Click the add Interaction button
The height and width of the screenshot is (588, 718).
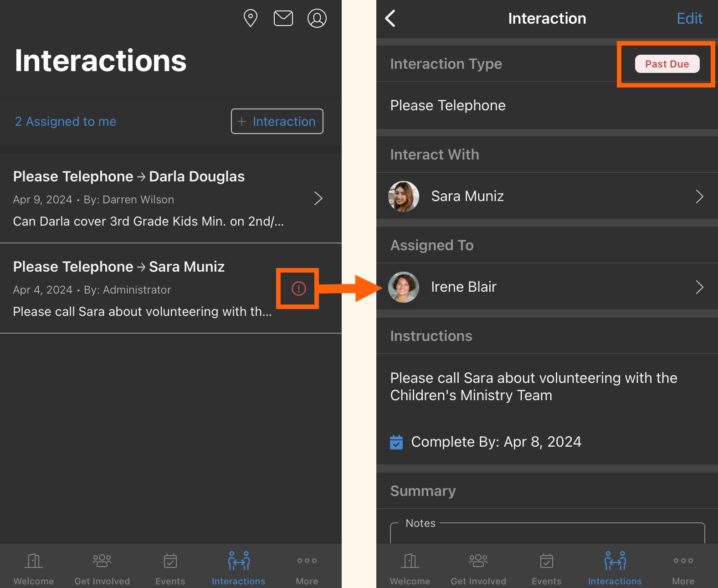click(277, 121)
